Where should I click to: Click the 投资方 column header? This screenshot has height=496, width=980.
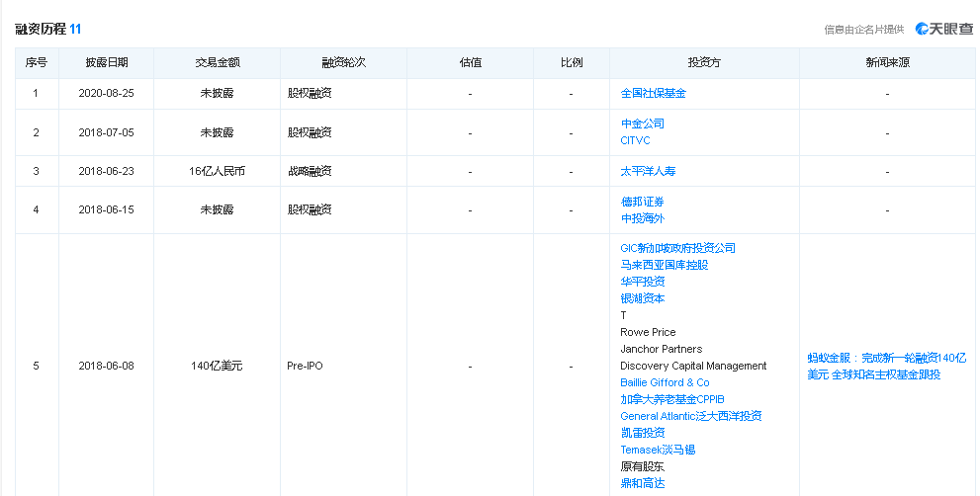pos(704,62)
